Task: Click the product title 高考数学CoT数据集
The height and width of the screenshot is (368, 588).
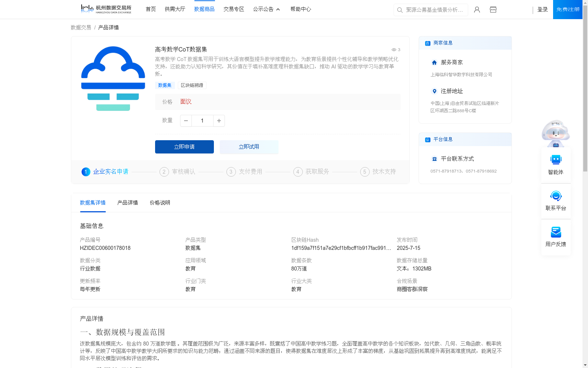Action: tap(181, 49)
